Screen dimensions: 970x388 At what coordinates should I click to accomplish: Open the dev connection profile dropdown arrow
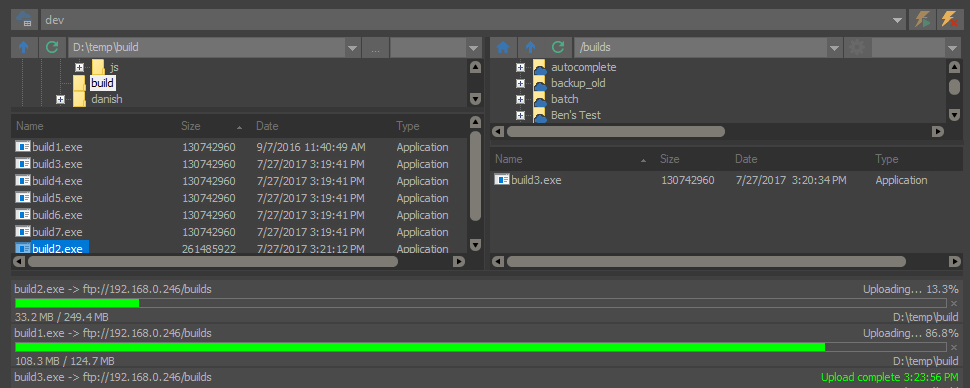898,20
